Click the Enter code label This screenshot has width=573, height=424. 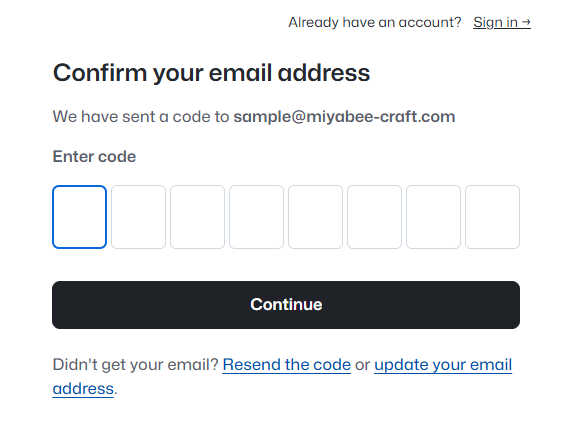pyautogui.click(x=94, y=156)
